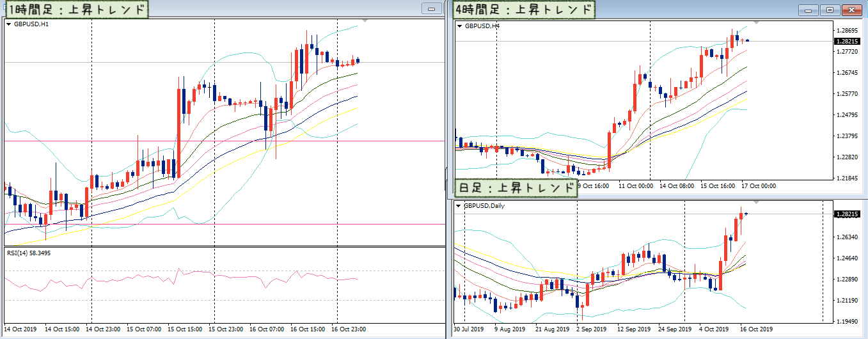
Task: Click the RSI(14) 58.3495 indicator label
Action: (x=29, y=253)
